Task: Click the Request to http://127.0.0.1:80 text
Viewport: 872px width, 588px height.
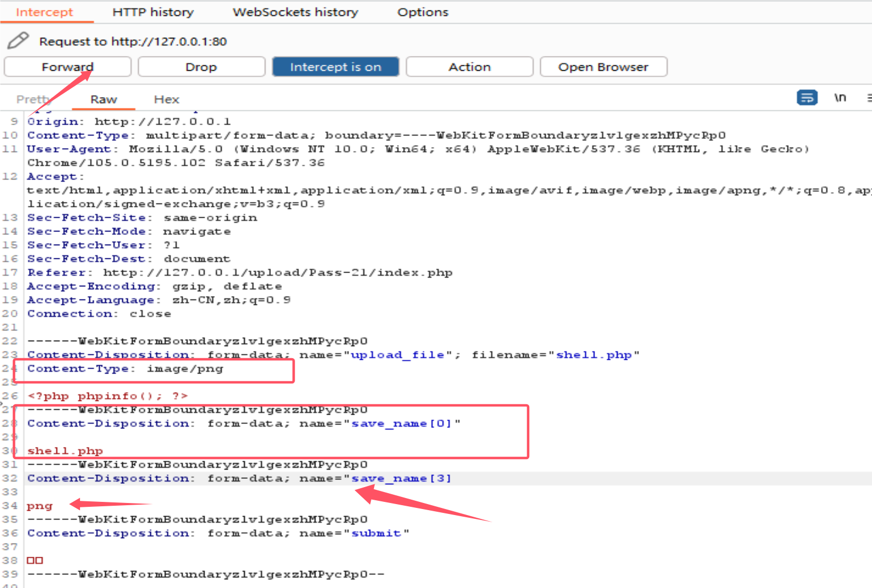Action: click(133, 42)
